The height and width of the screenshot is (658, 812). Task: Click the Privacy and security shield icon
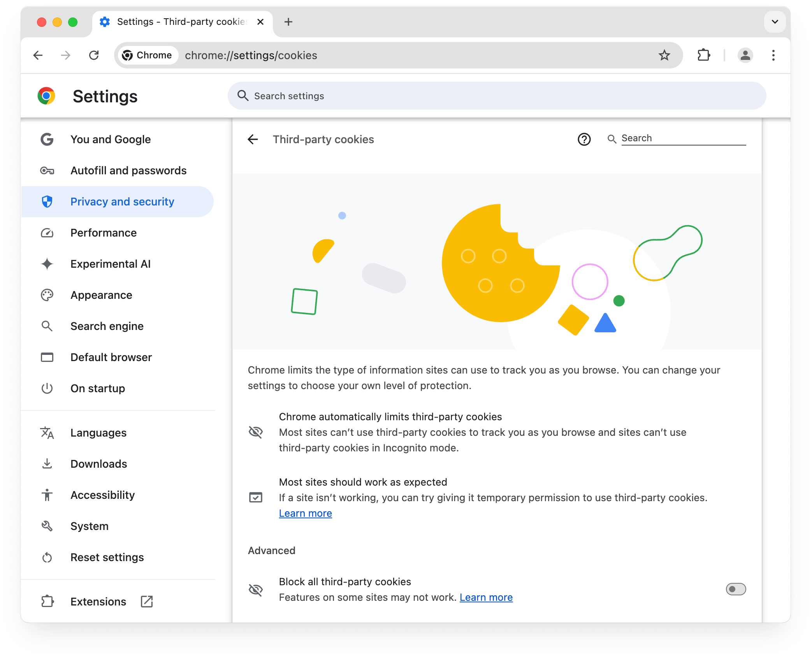[48, 202]
